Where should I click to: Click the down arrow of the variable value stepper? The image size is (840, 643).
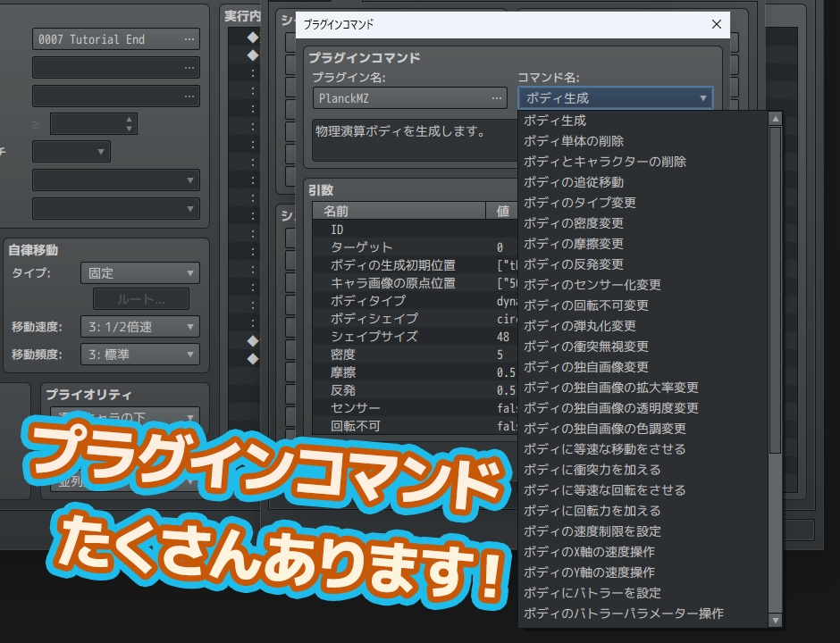(x=131, y=128)
